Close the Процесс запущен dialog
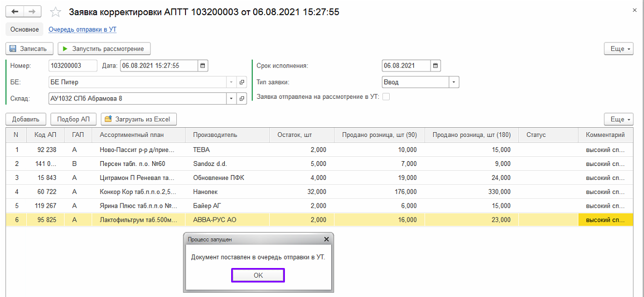 [326, 239]
